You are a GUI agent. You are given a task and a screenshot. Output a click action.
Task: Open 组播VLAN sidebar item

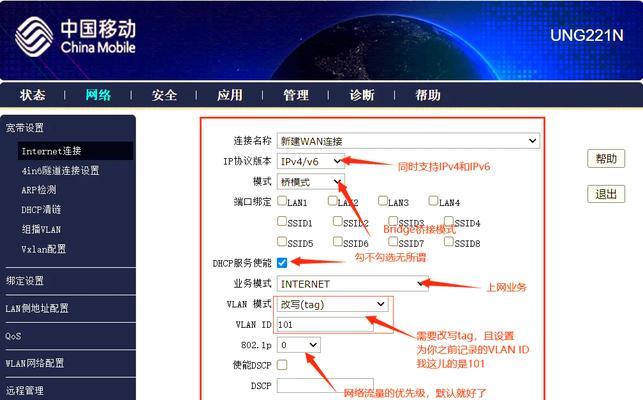pos(41,229)
